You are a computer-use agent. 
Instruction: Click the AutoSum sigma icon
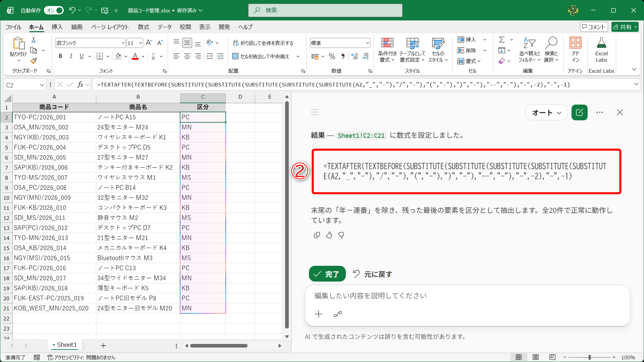click(502, 40)
